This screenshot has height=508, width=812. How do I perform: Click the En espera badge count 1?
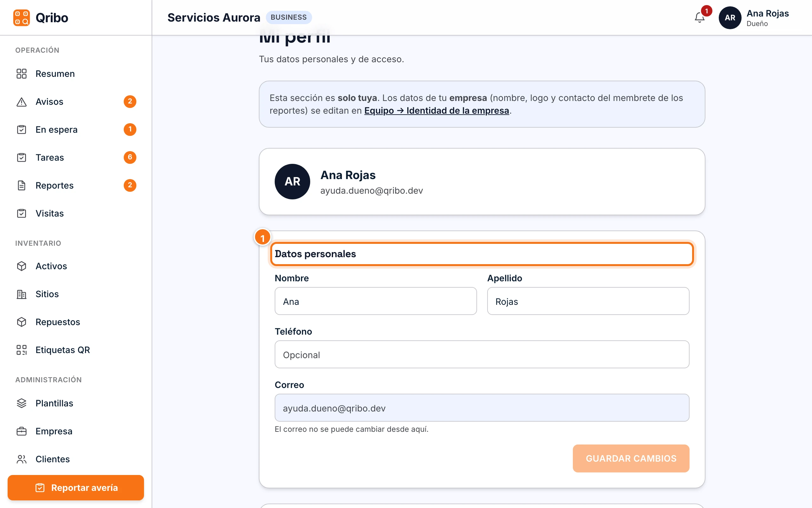tap(130, 129)
